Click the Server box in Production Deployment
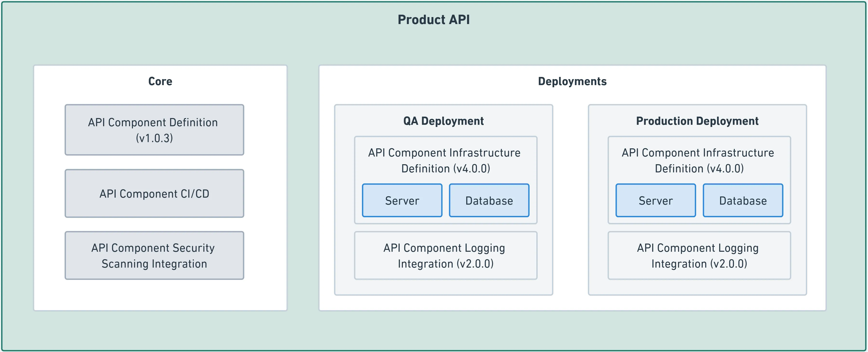This screenshot has height=352, width=868. point(656,201)
